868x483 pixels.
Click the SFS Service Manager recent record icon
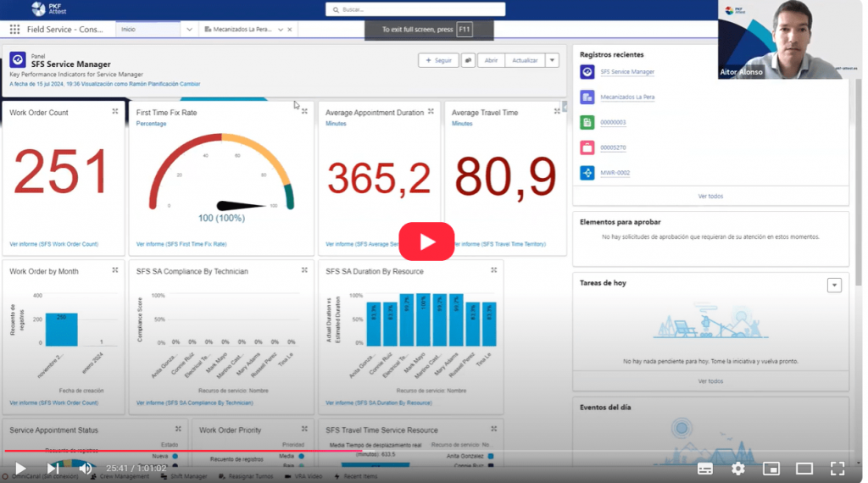(587, 72)
